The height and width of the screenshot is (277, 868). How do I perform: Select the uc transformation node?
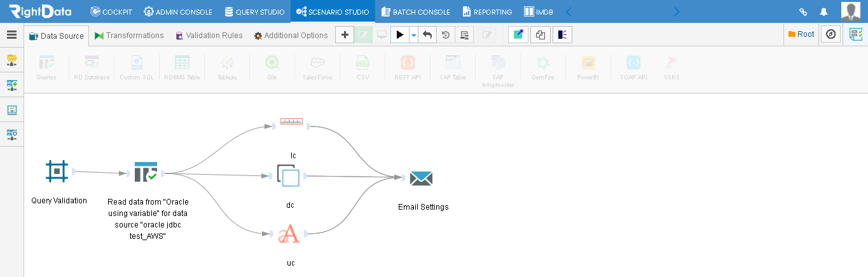(289, 234)
